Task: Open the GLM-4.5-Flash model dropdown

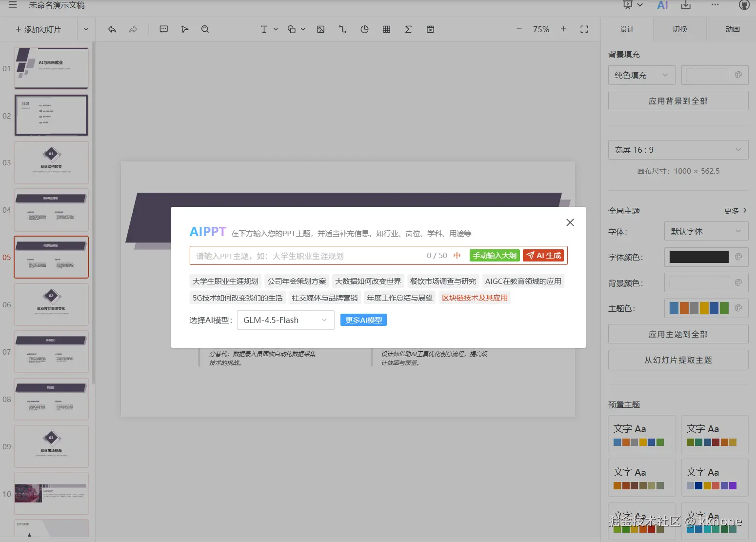Action: point(285,320)
